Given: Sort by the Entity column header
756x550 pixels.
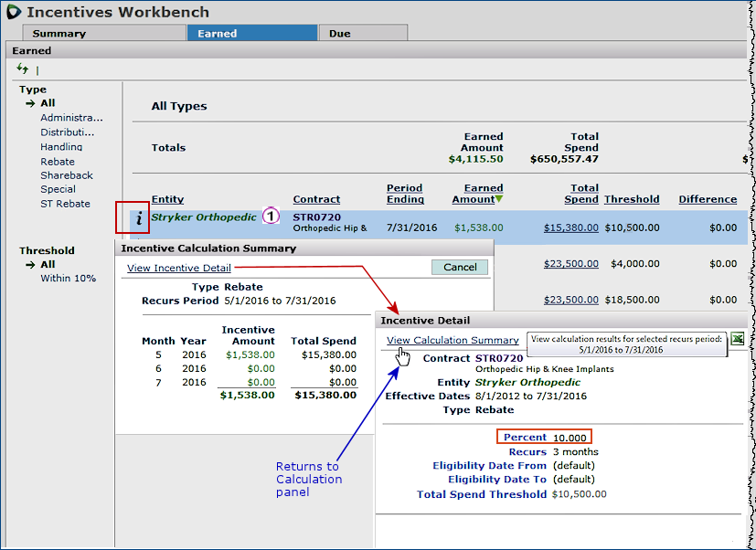Looking at the screenshot, I should coord(167,199).
